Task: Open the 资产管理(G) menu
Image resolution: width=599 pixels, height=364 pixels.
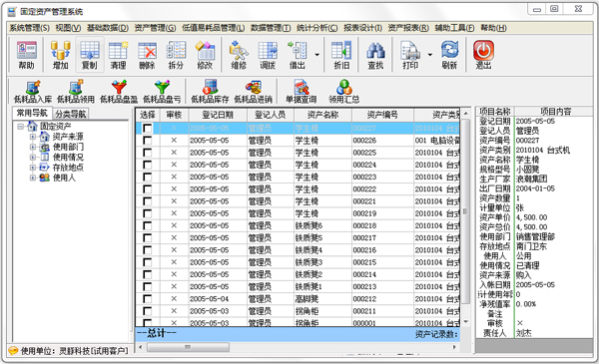Action: tap(155, 28)
